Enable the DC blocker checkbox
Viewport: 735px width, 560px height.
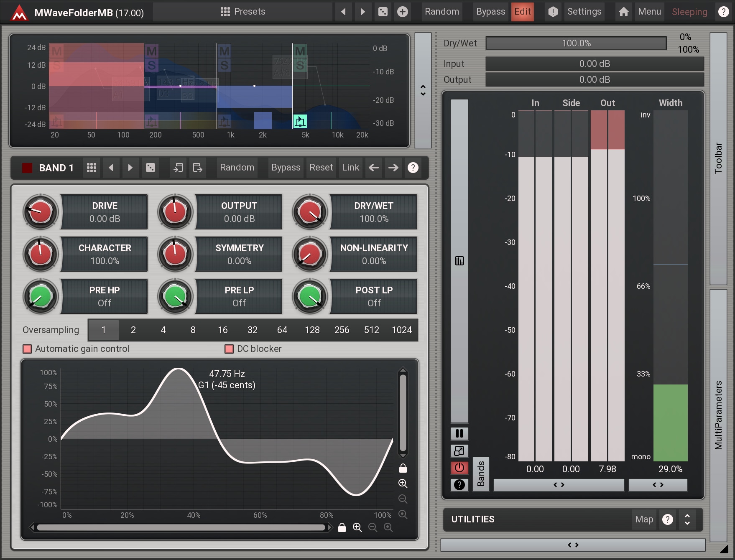[229, 349]
